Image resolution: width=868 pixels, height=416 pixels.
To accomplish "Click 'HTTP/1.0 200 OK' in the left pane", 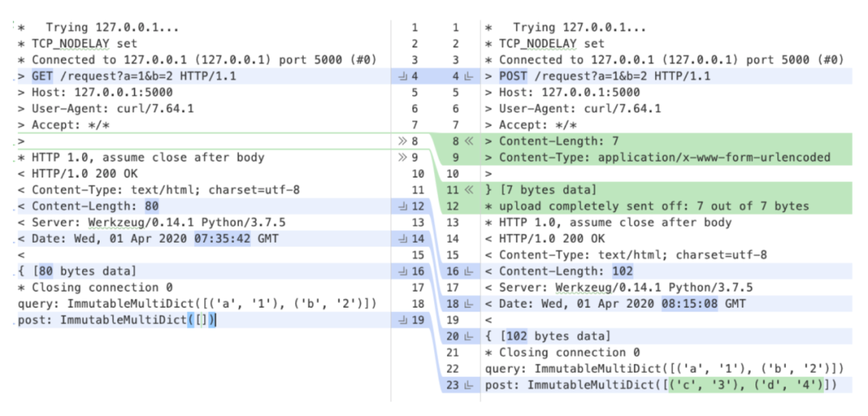I will click(x=84, y=173).
